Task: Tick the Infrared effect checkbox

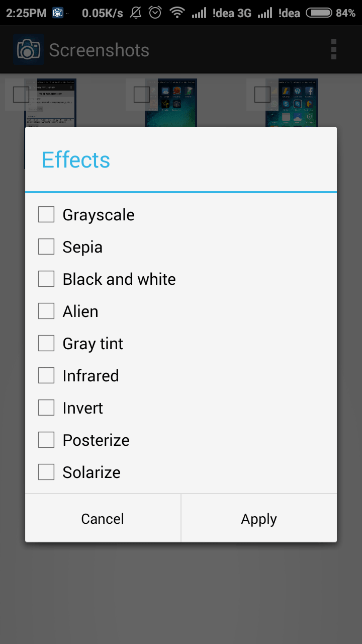Action: click(x=46, y=376)
